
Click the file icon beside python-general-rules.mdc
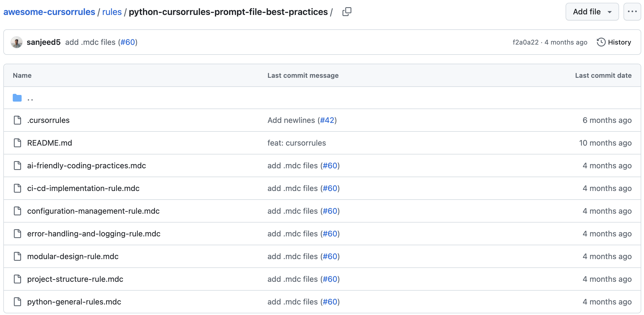tap(17, 302)
